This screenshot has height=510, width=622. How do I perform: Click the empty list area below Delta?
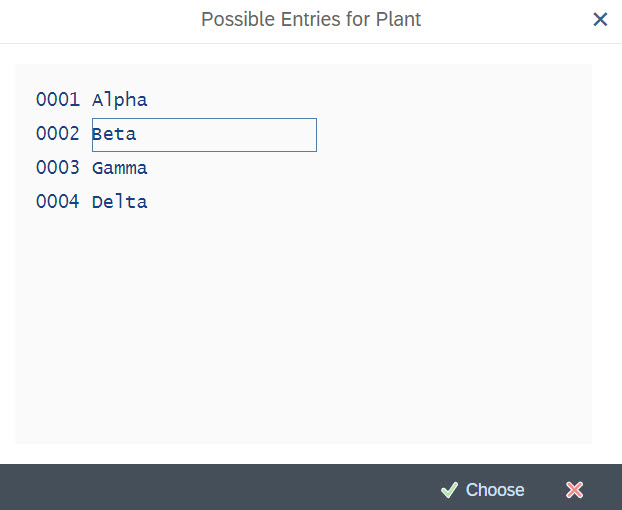(300, 330)
